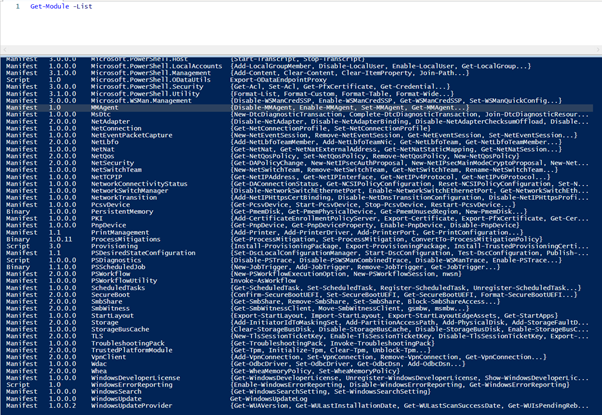Click the Wdac module name

tap(99, 364)
